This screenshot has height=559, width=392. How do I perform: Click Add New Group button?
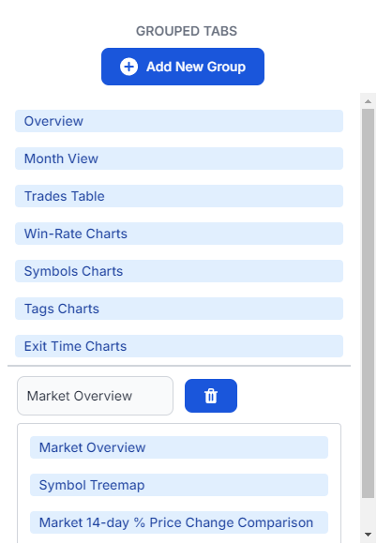click(183, 67)
